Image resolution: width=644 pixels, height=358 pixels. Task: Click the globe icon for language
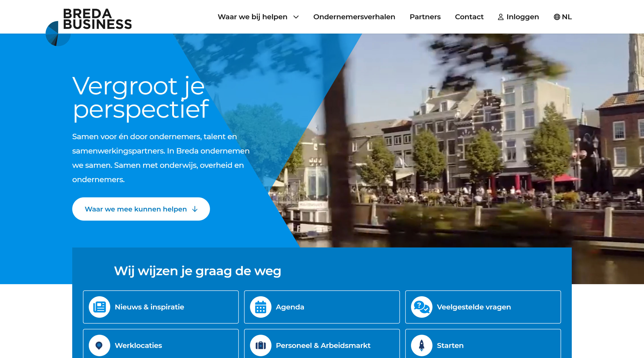point(557,17)
